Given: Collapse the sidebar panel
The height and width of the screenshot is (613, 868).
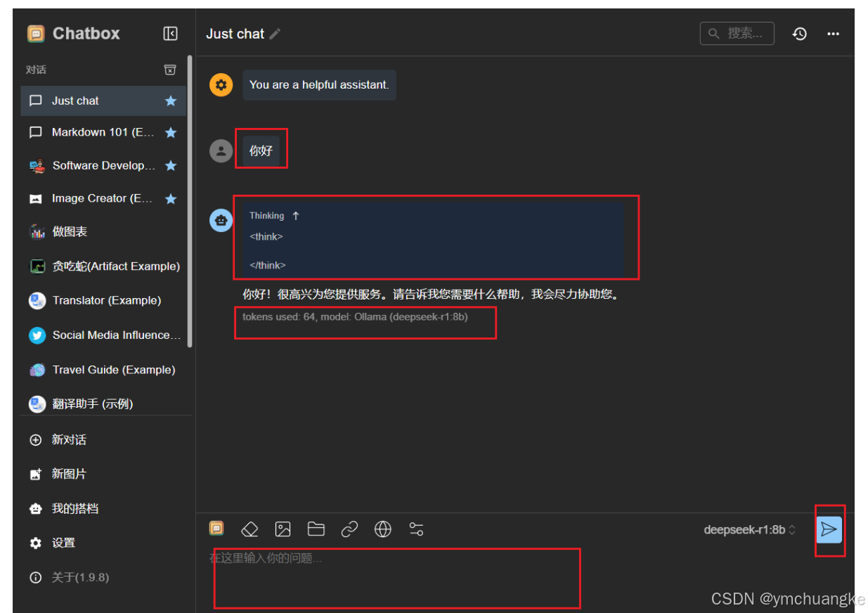Looking at the screenshot, I should click(x=169, y=33).
